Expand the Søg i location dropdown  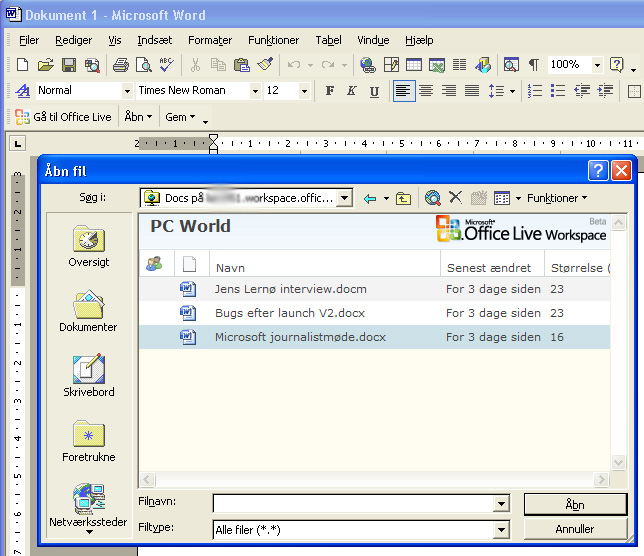click(345, 198)
